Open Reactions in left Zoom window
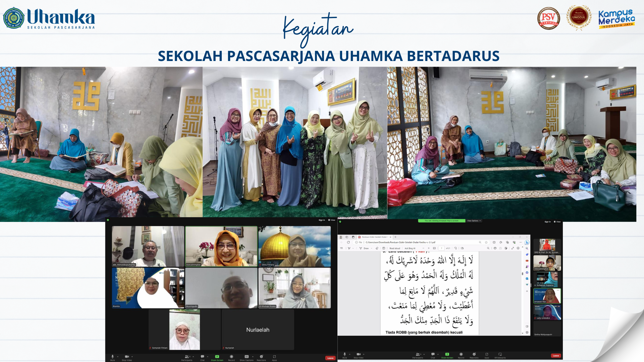Viewport: 644px width, 362px height. point(261,357)
